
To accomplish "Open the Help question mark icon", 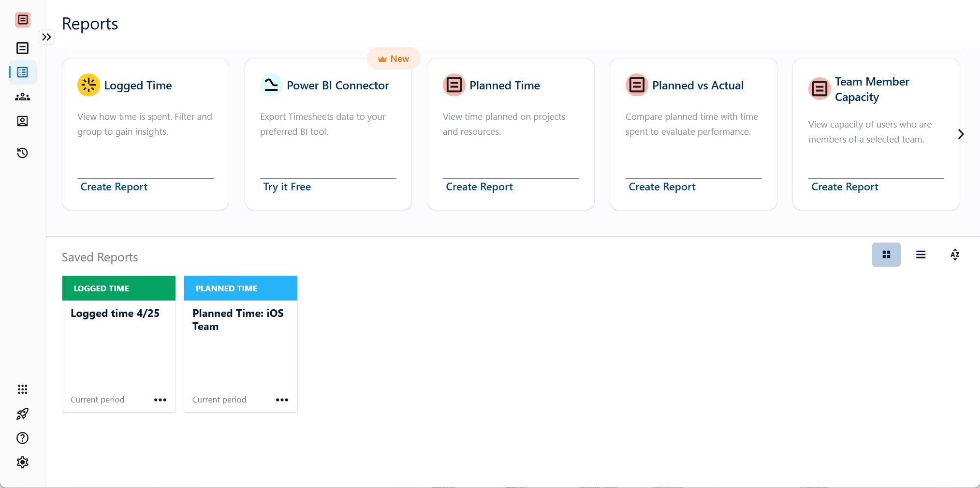I will pos(22,438).
